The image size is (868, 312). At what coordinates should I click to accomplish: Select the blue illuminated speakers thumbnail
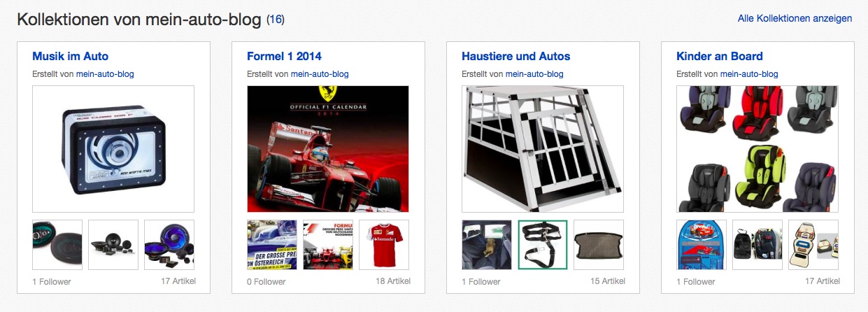pyautogui.click(x=169, y=245)
